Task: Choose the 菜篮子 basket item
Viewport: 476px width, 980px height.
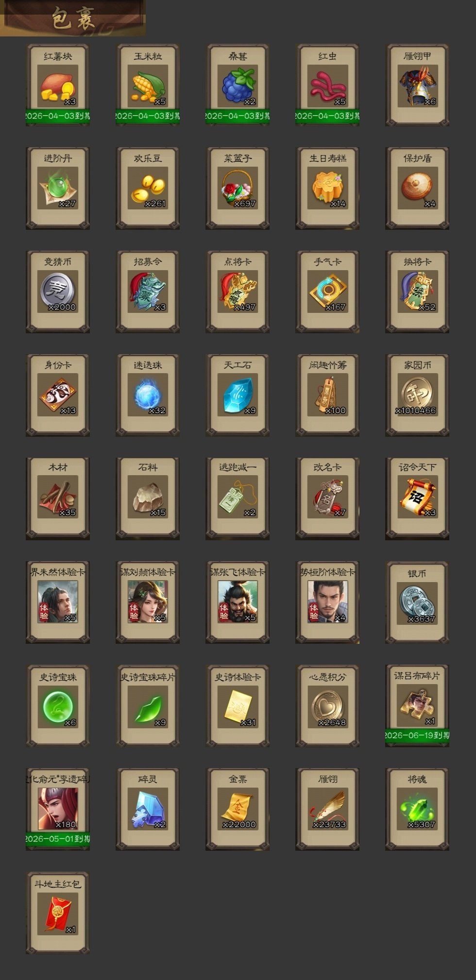Action: (238, 188)
